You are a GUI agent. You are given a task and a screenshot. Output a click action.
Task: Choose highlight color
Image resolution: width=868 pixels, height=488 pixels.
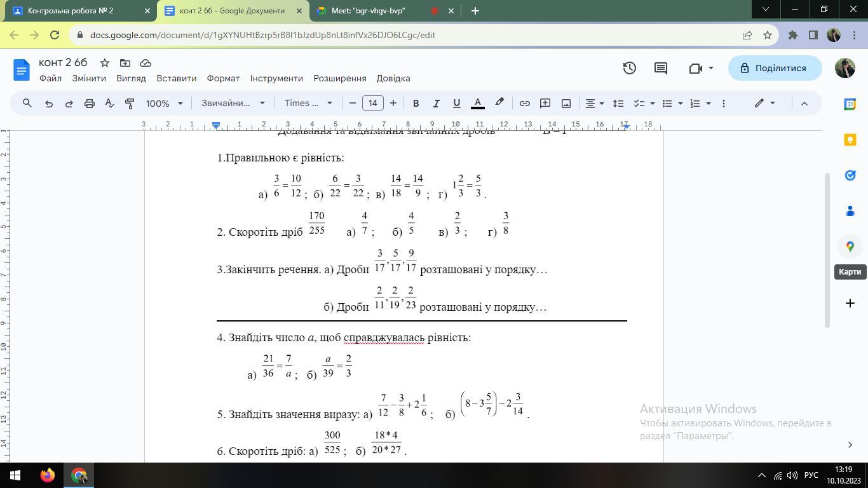pyautogui.click(x=499, y=103)
